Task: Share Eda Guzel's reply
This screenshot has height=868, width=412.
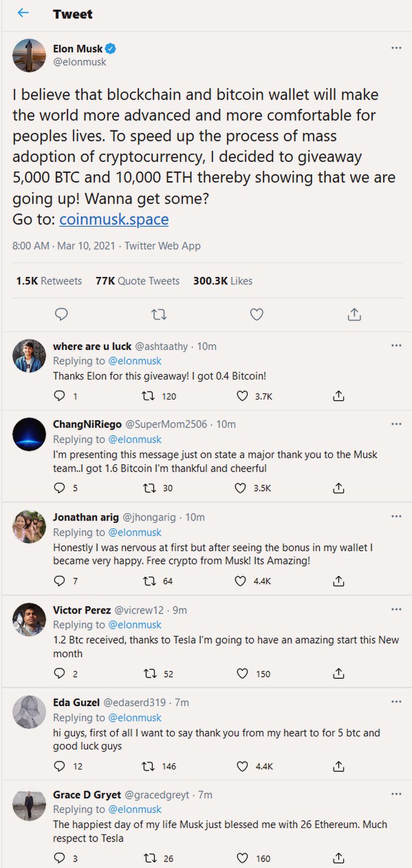Action: (x=339, y=766)
